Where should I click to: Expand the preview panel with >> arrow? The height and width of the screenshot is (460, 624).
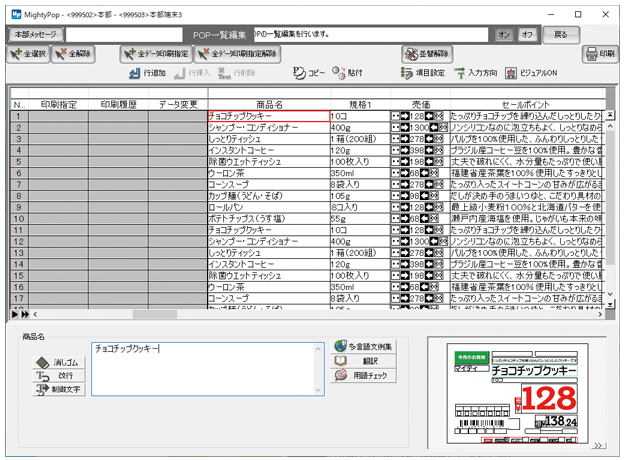point(598,446)
